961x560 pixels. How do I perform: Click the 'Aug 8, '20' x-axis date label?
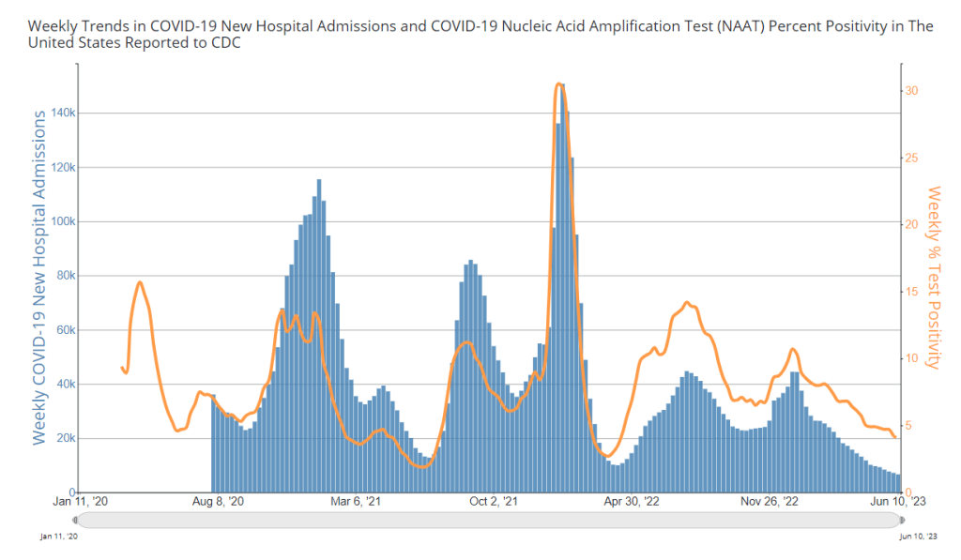tap(217, 503)
